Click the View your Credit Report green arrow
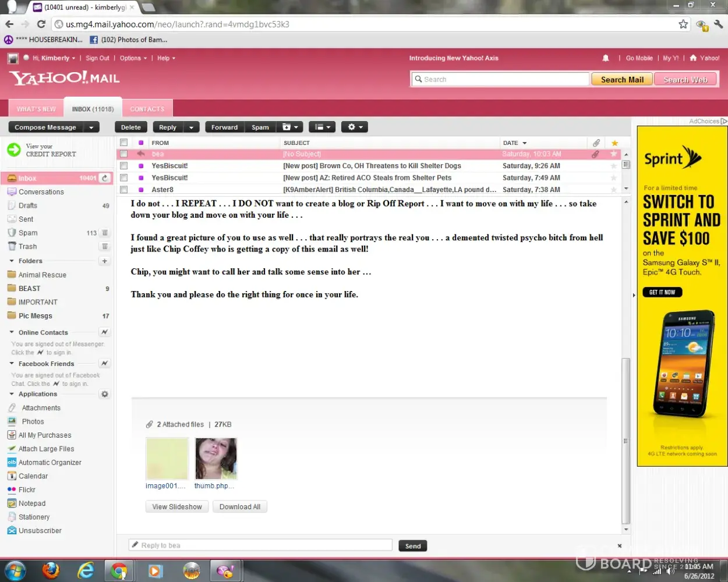The image size is (728, 582). 14,150
